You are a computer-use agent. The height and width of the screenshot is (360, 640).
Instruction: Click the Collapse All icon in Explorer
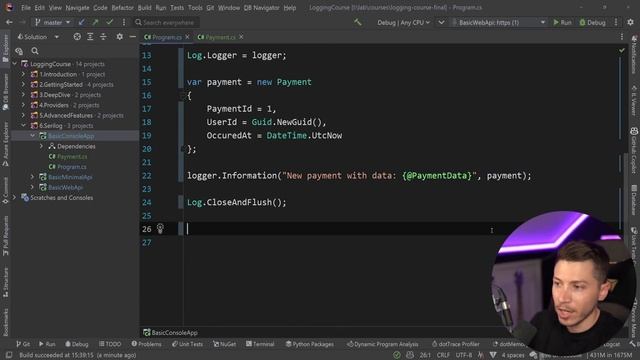(x=103, y=37)
